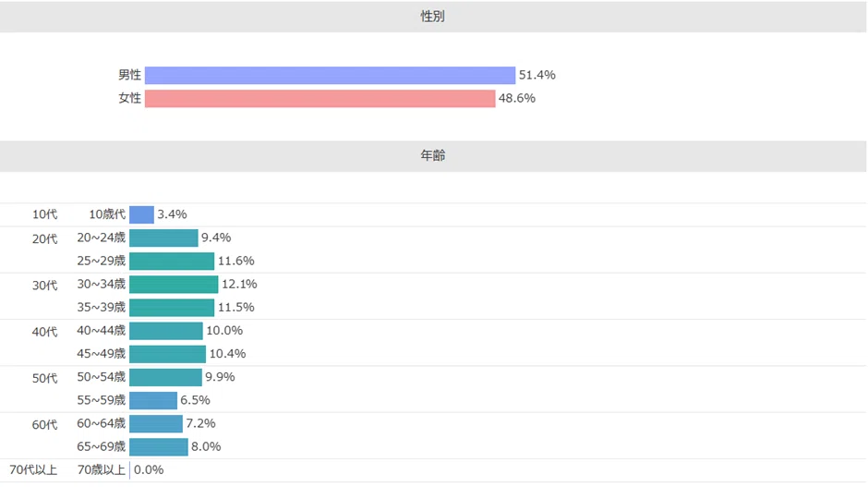The image size is (868, 487).
Task: Click the 40~44歳 bar
Action: pos(166,331)
